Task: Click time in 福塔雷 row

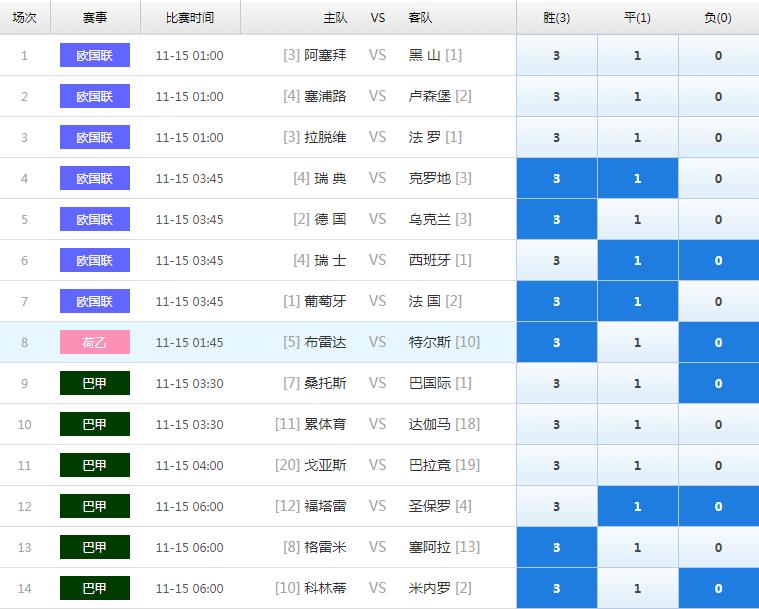Action: (x=190, y=507)
